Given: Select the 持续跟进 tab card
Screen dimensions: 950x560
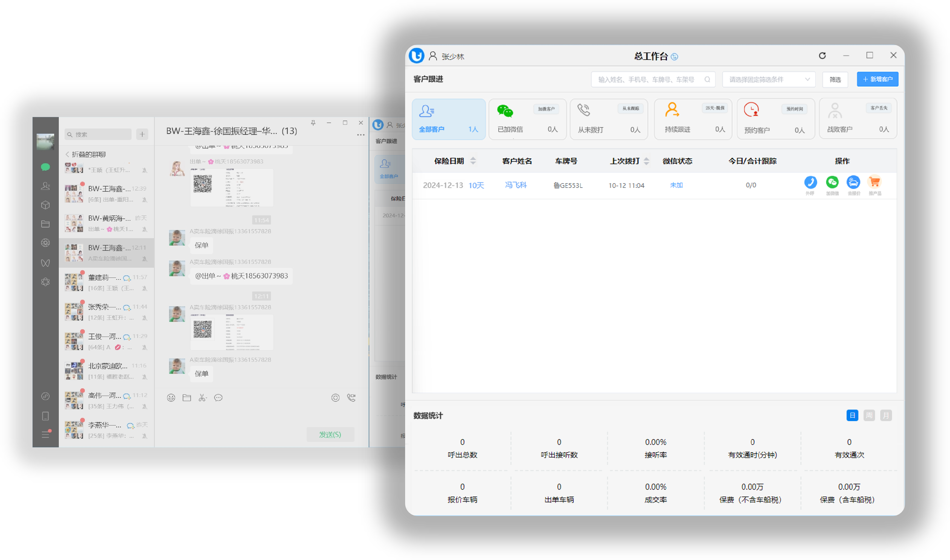Looking at the screenshot, I should (693, 119).
